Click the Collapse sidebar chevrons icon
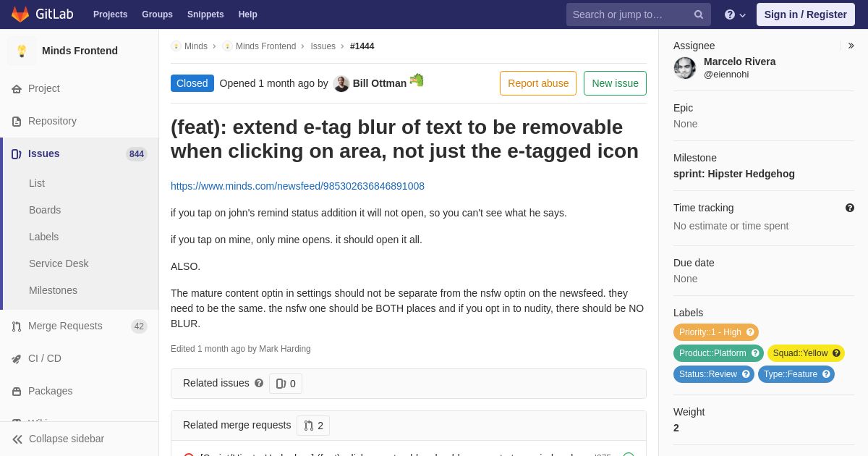 tap(17, 439)
